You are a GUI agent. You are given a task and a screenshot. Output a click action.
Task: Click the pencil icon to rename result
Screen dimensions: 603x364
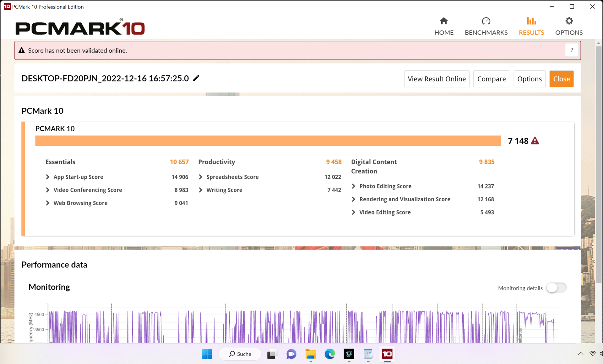[x=196, y=78]
